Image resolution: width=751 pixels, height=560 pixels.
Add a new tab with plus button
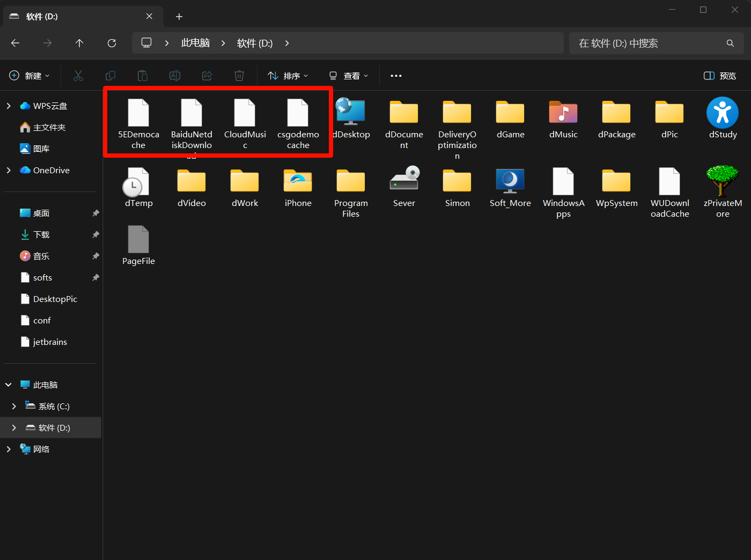[179, 17]
